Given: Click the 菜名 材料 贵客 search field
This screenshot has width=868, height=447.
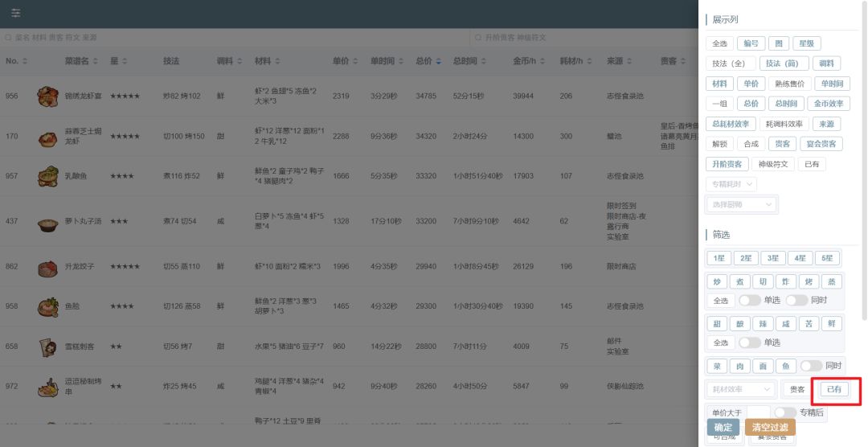Looking at the screenshot, I should click(x=235, y=38).
